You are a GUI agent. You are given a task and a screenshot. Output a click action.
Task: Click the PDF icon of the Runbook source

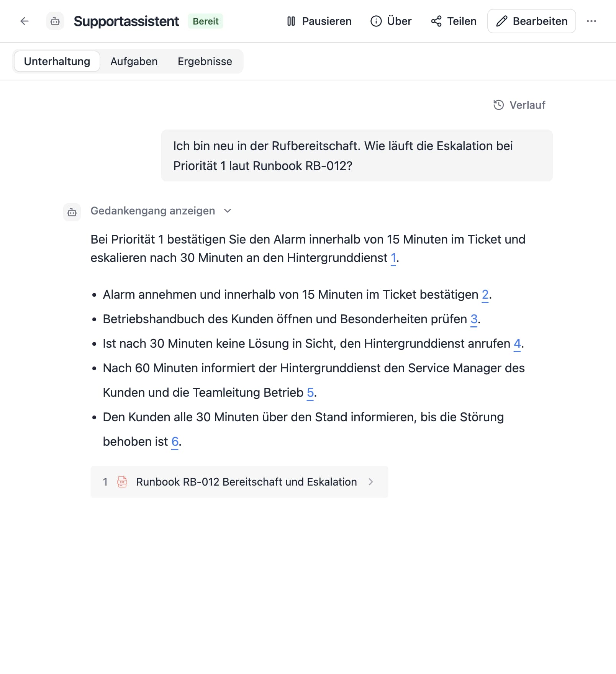click(122, 482)
